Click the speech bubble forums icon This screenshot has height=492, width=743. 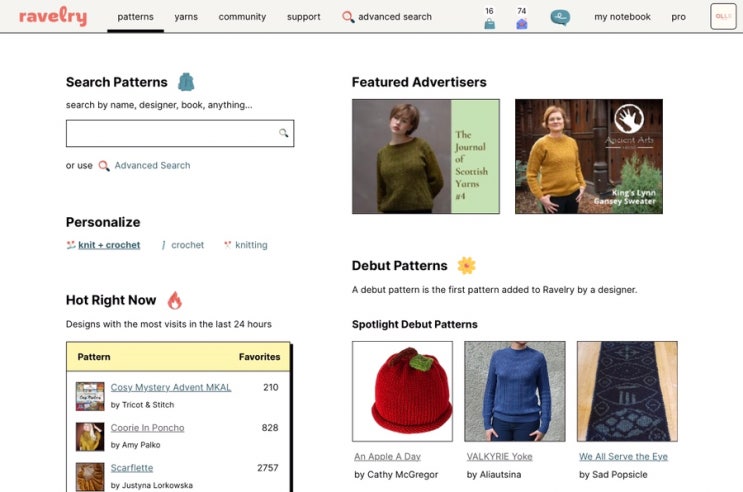coord(560,18)
